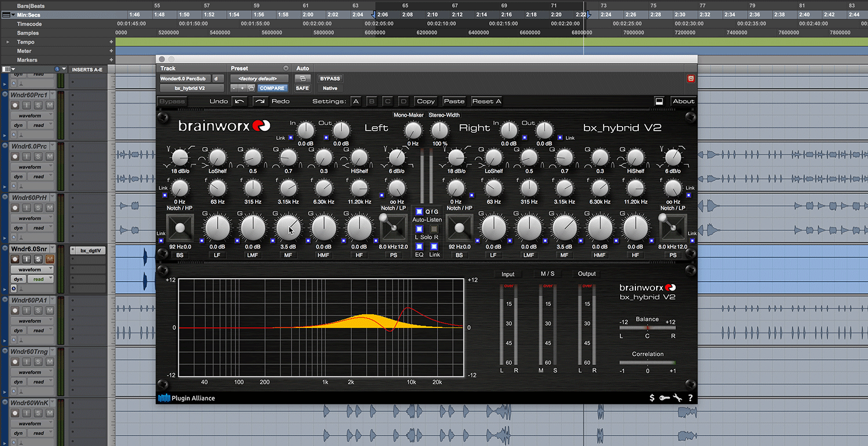Open the bx_hybrid V2 plugin selector
The image size is (868, 446).
click(192, 88)
